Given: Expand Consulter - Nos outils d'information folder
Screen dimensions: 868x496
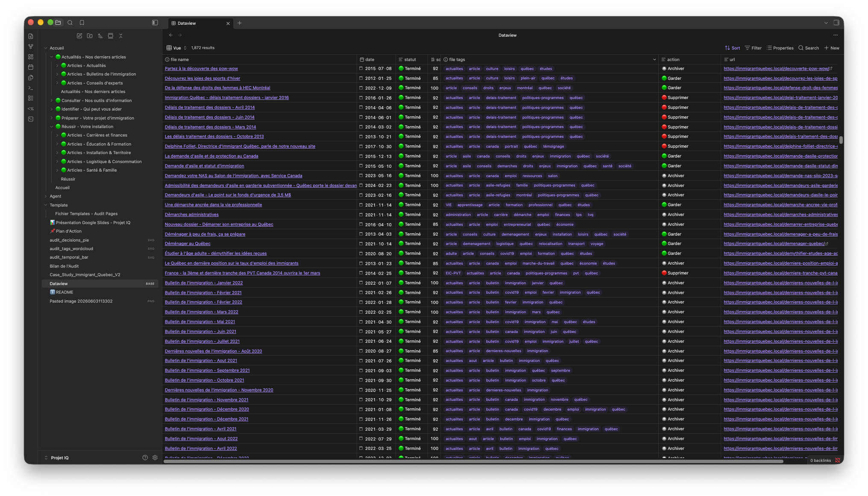Looking at the screenshot, I should 52,101.
